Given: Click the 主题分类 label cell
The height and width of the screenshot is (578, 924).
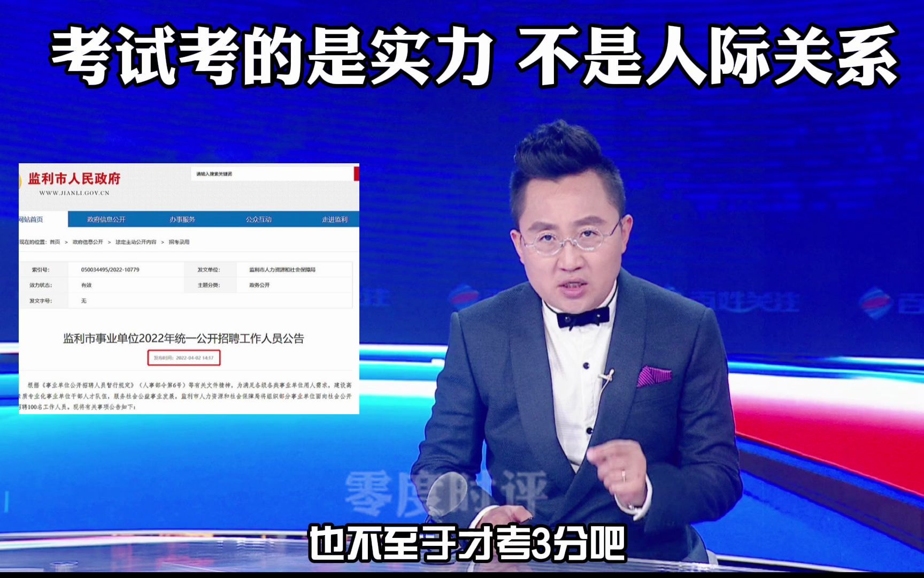Looking at the screenshot, I should pos(209,285).
